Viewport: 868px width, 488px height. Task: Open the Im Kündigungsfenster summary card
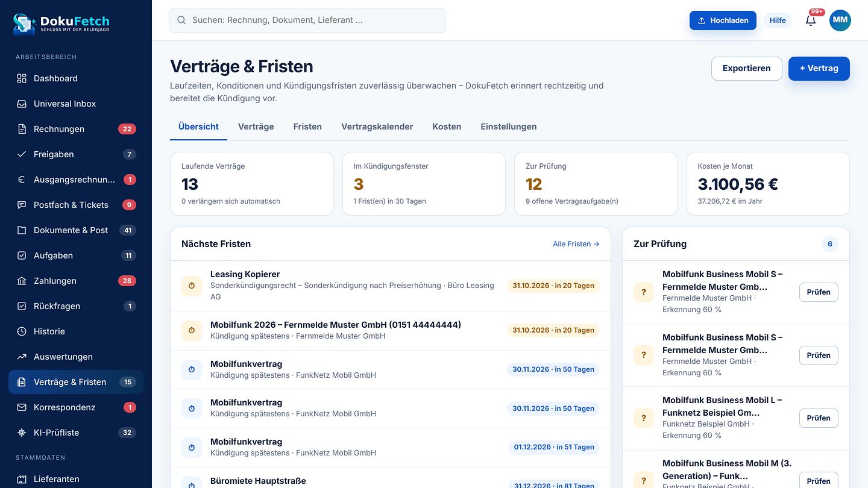[424, 184]
